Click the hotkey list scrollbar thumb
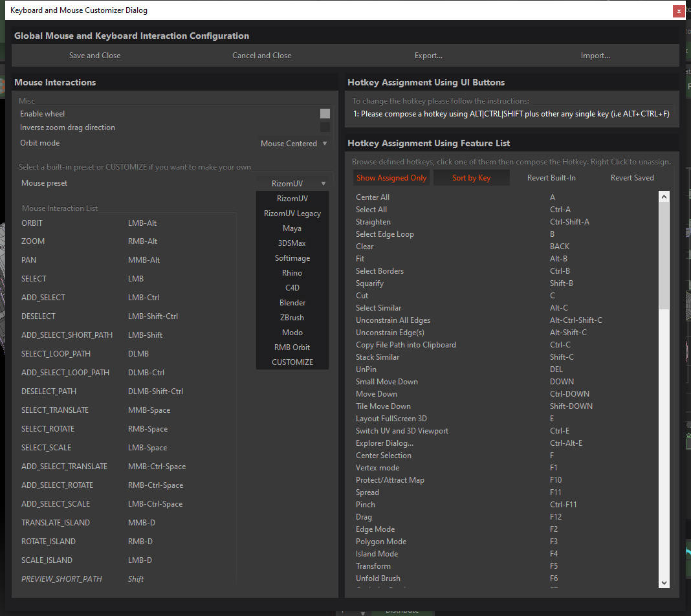Viewport: 691px width, 616px height. (x=664, y=256)
